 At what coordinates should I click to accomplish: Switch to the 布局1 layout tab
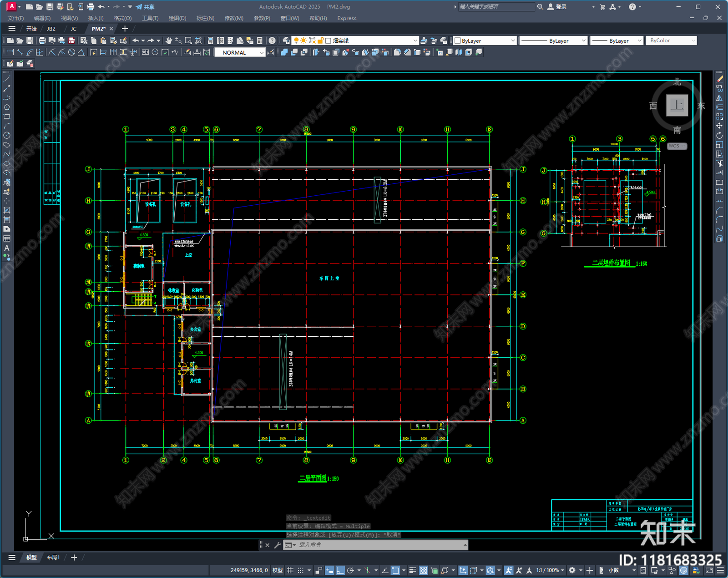coord(53,558)
